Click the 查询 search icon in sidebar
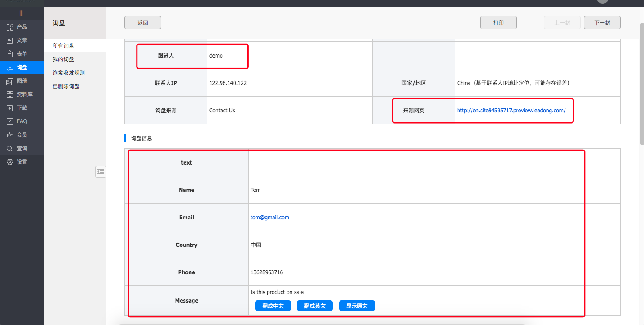644x325 pixels. 10,148
